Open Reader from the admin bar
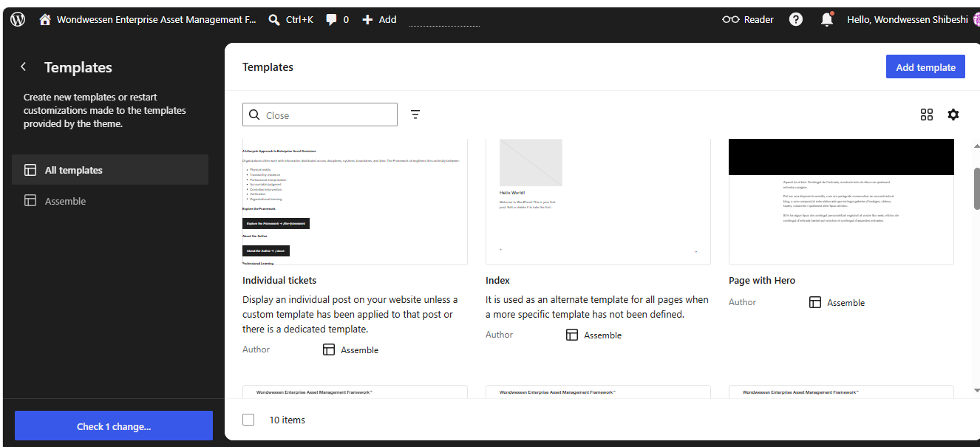The image size is (980, 447). click(x=748, y=20)
